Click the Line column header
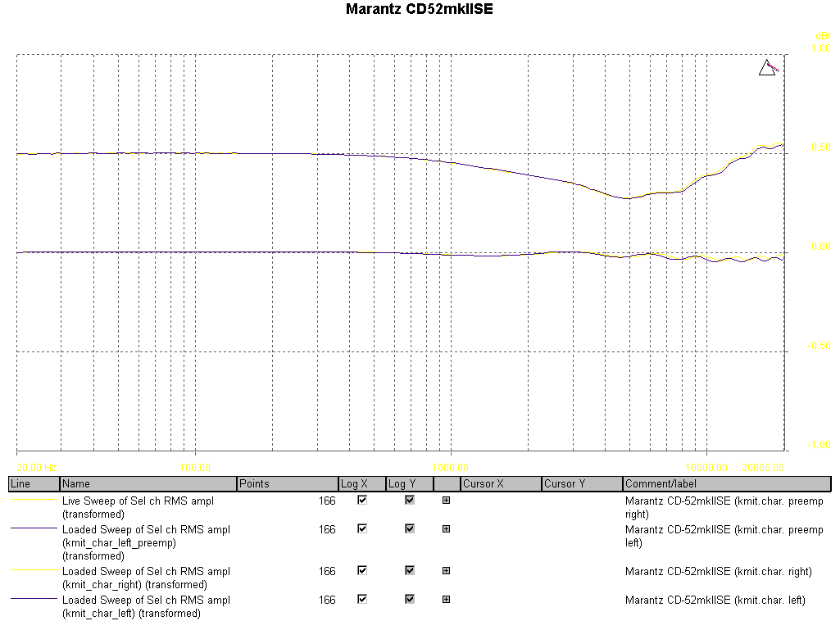The height and width of the screenshot is (630, 840). tap(34, 483)
